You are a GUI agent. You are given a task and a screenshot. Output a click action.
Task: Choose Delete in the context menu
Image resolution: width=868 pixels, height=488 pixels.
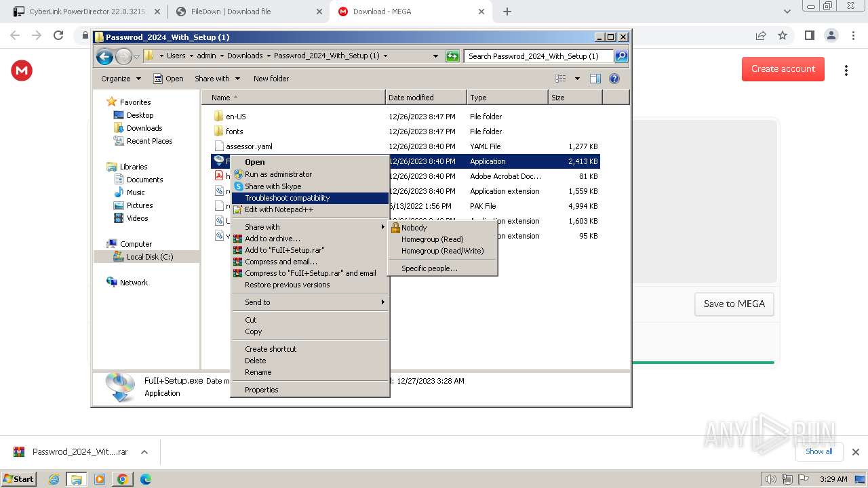[x=310, y=361]
